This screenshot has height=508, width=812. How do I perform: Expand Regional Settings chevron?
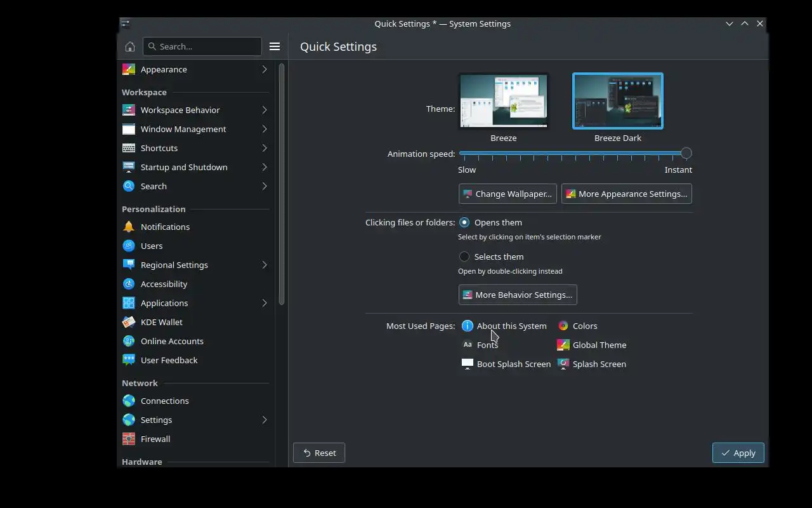265,265
